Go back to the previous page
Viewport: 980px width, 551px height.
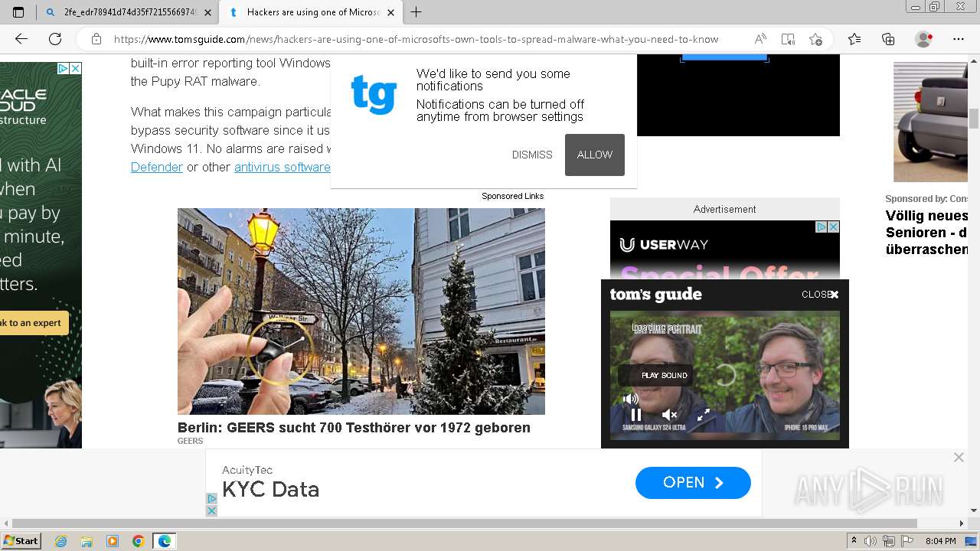pyautogui.click(x=21, y=39)
